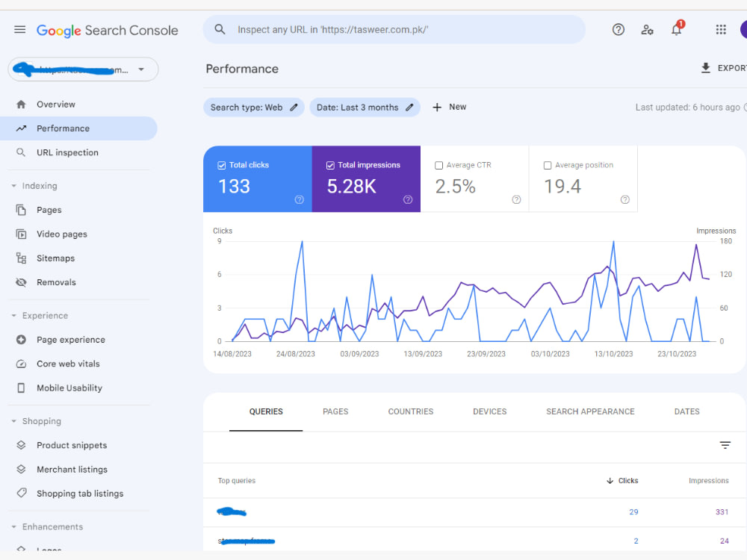
Task: Click the export download icon
Action: point(706,68)
